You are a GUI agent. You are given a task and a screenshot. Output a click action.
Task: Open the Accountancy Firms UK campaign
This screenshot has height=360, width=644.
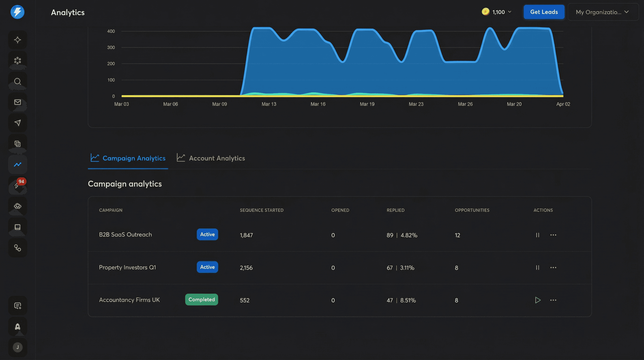pos(129,300)
